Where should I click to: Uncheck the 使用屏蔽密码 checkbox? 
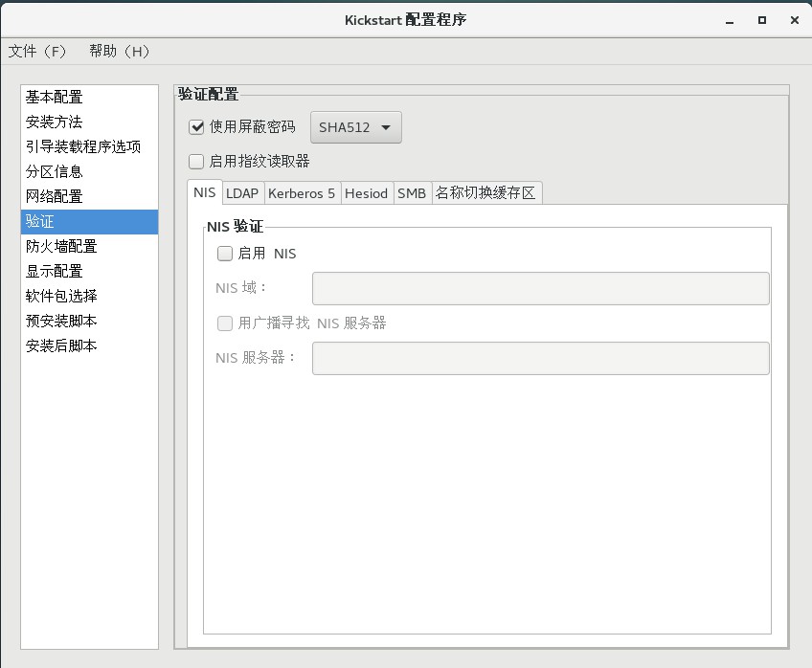click(x=196, y=127)
